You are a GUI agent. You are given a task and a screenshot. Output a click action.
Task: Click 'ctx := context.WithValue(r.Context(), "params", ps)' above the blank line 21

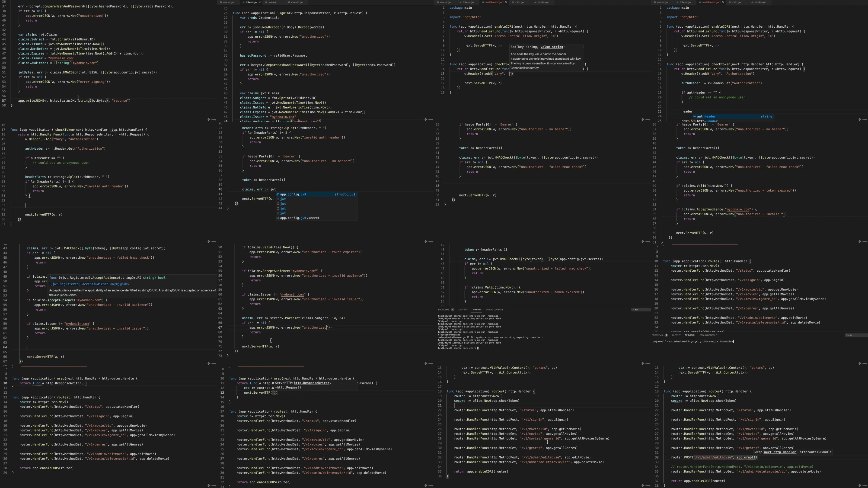click(509, 368)
